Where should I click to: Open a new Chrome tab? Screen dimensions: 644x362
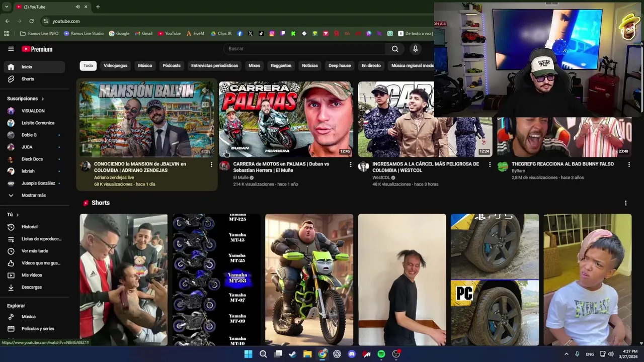coord(98,7)
